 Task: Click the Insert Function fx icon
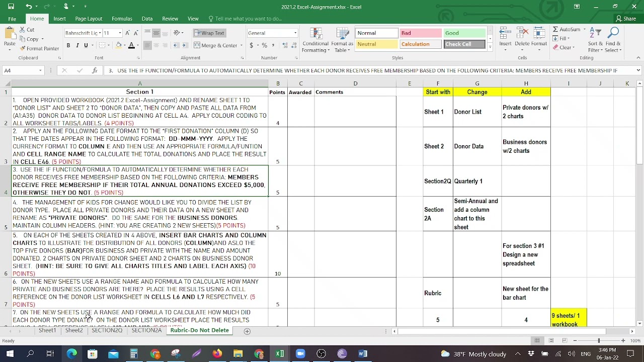94,70
